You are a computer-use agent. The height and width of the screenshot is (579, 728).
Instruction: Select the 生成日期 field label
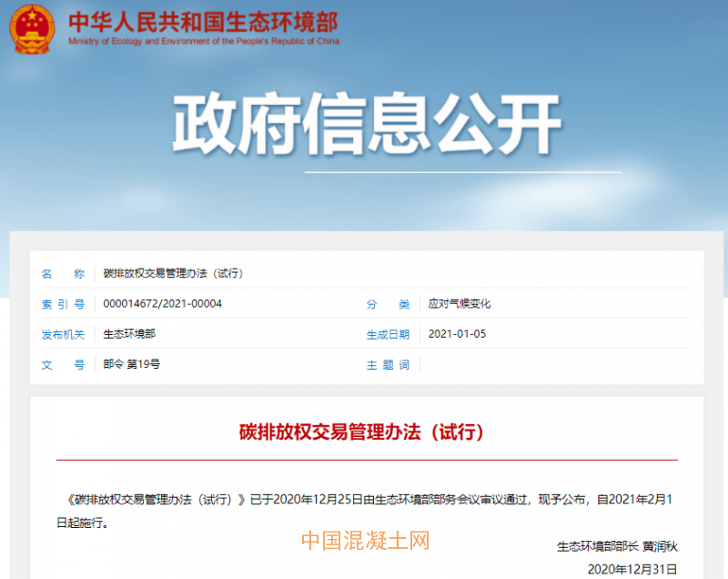click(388, 334)
